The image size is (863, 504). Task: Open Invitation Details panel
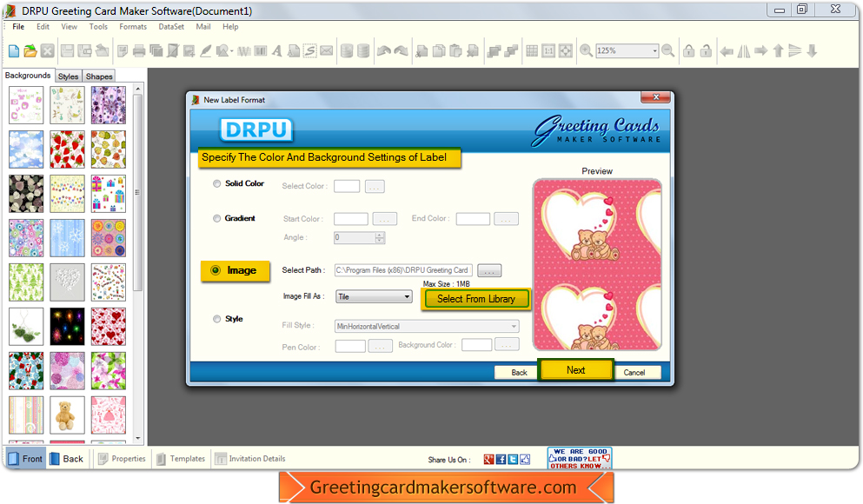[x=250, y=458]
